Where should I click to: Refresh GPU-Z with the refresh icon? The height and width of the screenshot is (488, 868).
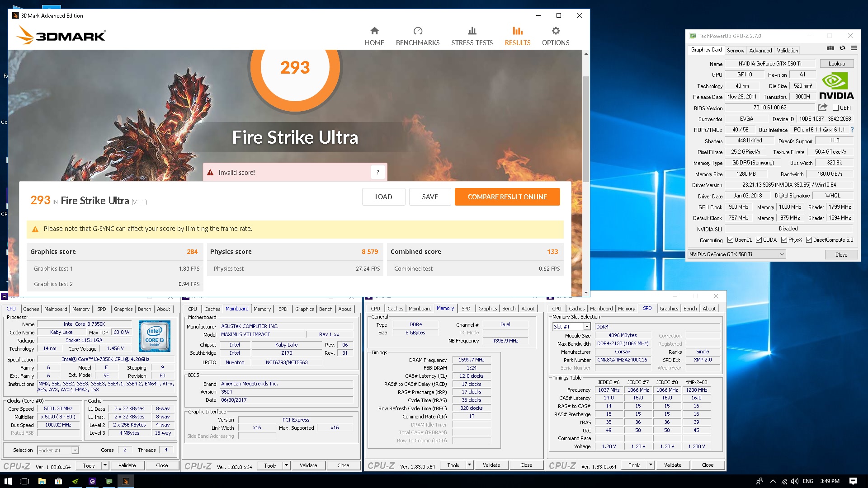pos(842,48)
